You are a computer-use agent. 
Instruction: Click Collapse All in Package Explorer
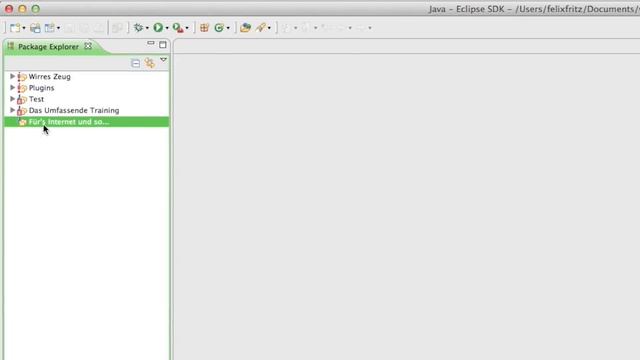[x=136, y=63]
